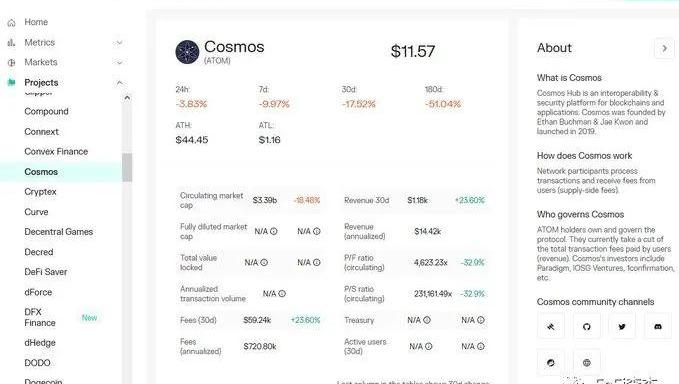Image resolution: width=679 pixels, height=384 pixels.
Task: Click the projects list scrollbar thumb
Action: coord(127,167)
